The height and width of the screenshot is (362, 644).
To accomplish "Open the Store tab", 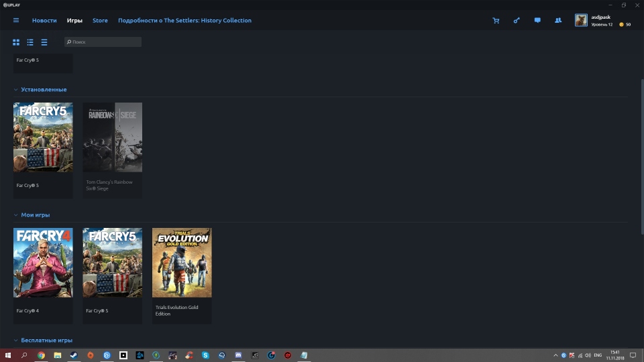I will [x=100, y=21].
